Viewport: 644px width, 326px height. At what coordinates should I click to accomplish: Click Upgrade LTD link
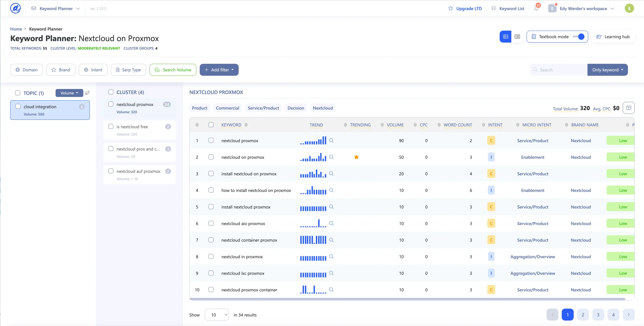465,8
